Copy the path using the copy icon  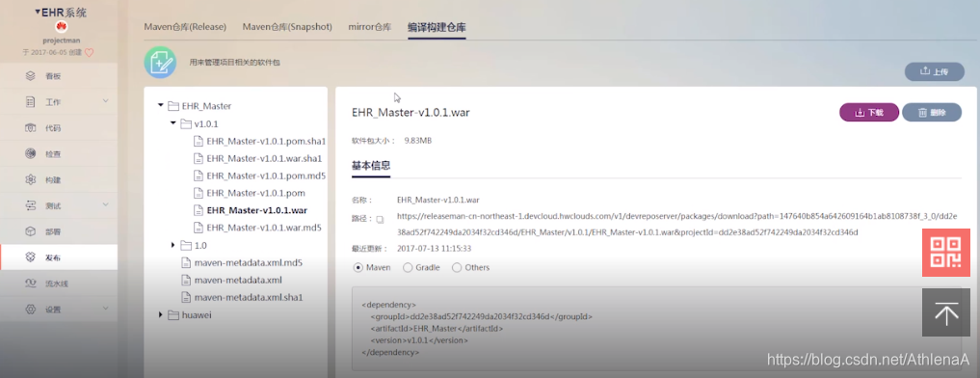tap(380, 220)
